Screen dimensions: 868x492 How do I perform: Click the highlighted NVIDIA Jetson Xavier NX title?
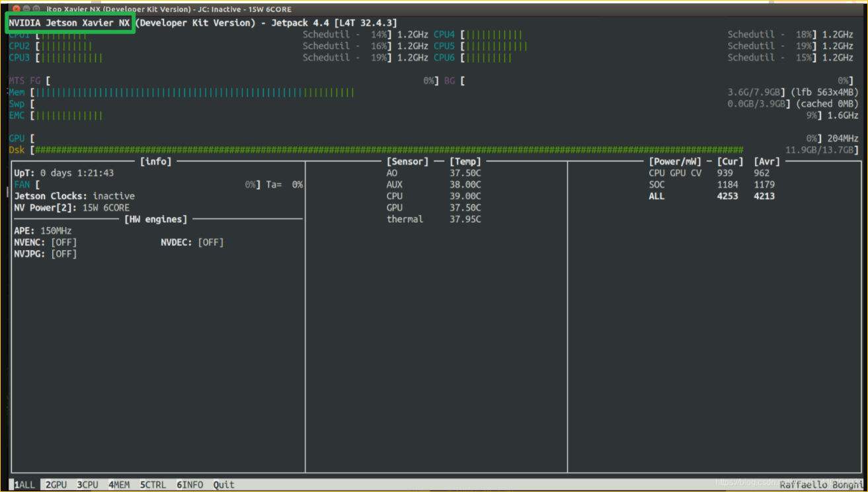click(69, 23)
